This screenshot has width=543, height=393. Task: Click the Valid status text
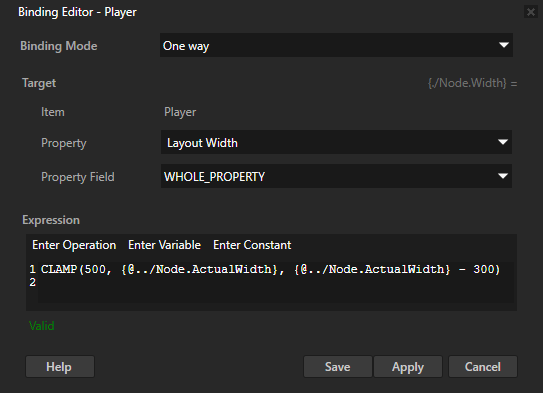point(42,326)
